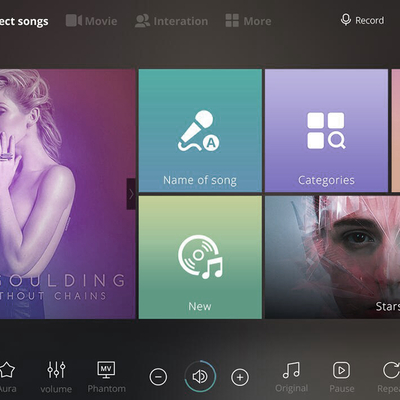Decrease volume with minus button
The image size is (400, 400).
158,377
